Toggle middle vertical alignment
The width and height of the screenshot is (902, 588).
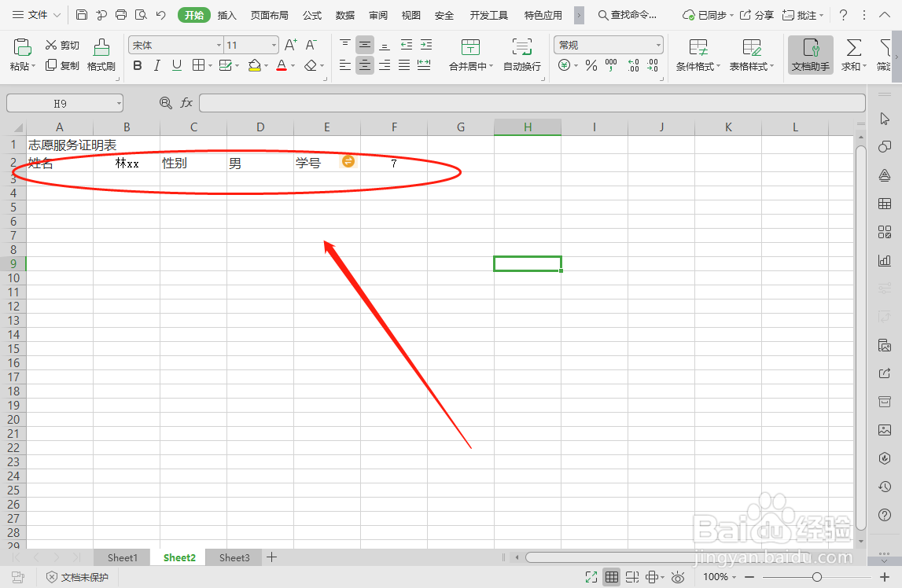(x=365, y=45)
